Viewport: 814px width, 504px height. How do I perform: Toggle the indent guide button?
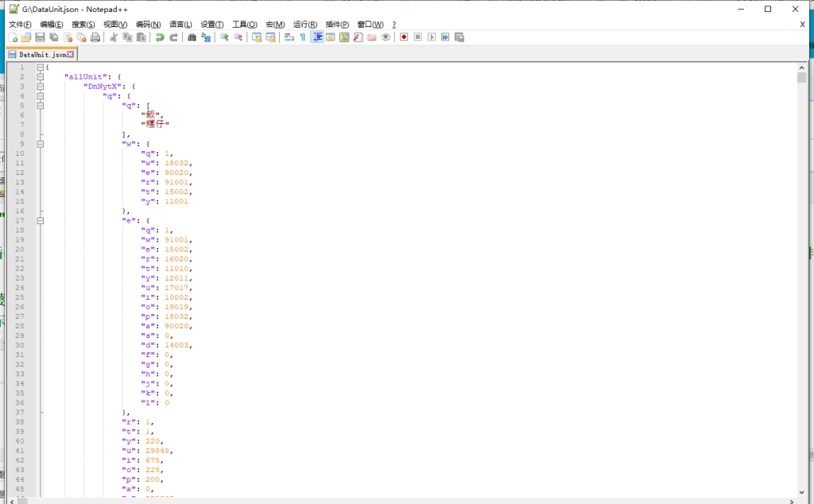click(317, 37)
